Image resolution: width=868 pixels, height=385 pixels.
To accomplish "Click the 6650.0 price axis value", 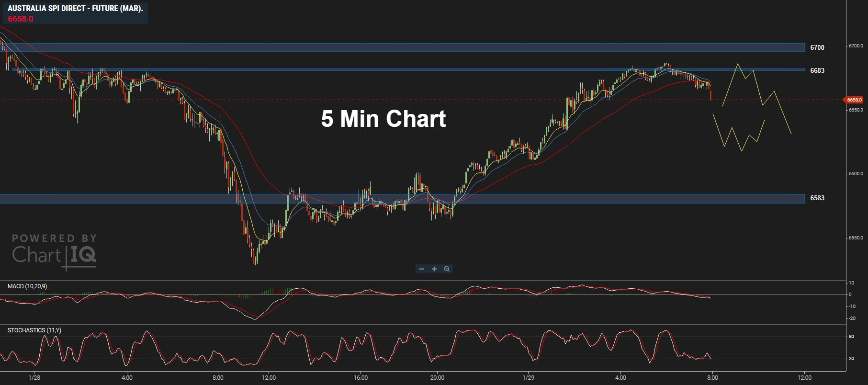I will pos(856,110).
